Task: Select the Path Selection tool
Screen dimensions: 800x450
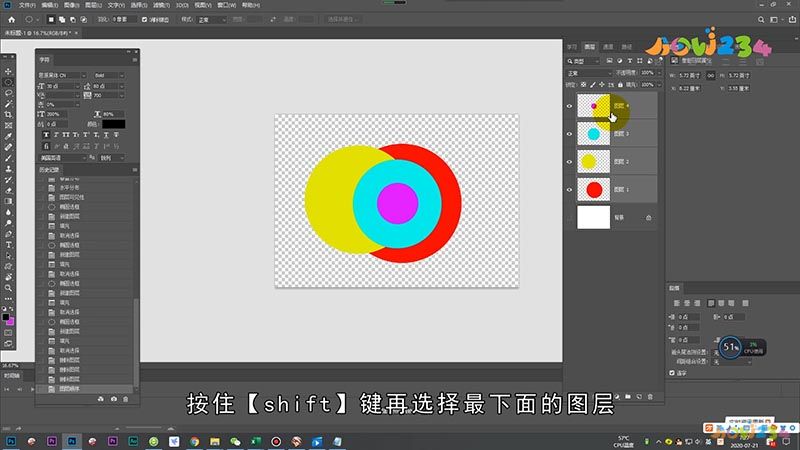Action: [8, 256]
